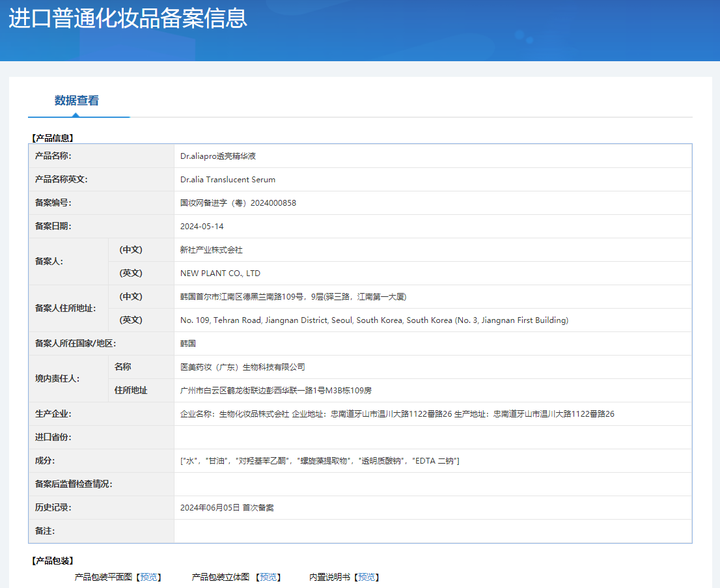Click the page title 进口普通化妆品备案信息
Screen dimensions: 720x588
[128, 18]
